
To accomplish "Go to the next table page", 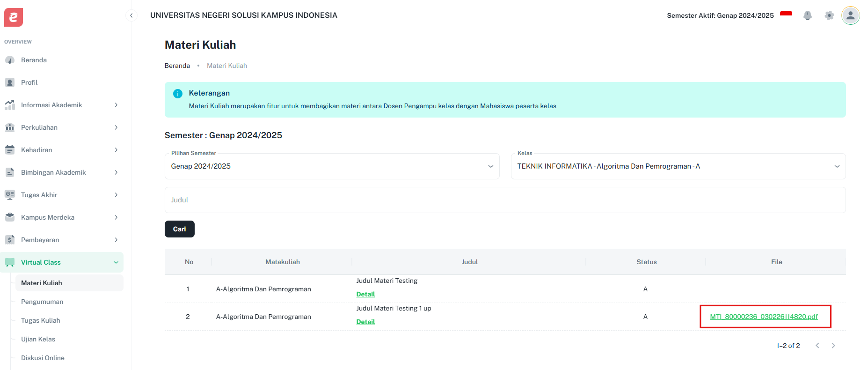I will tap(833, 346).
